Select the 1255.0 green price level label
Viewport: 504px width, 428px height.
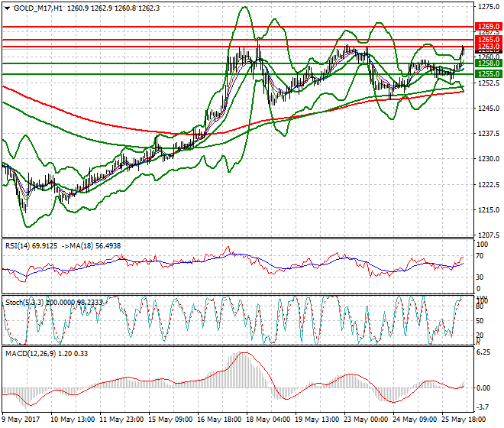tap(488, 73)
